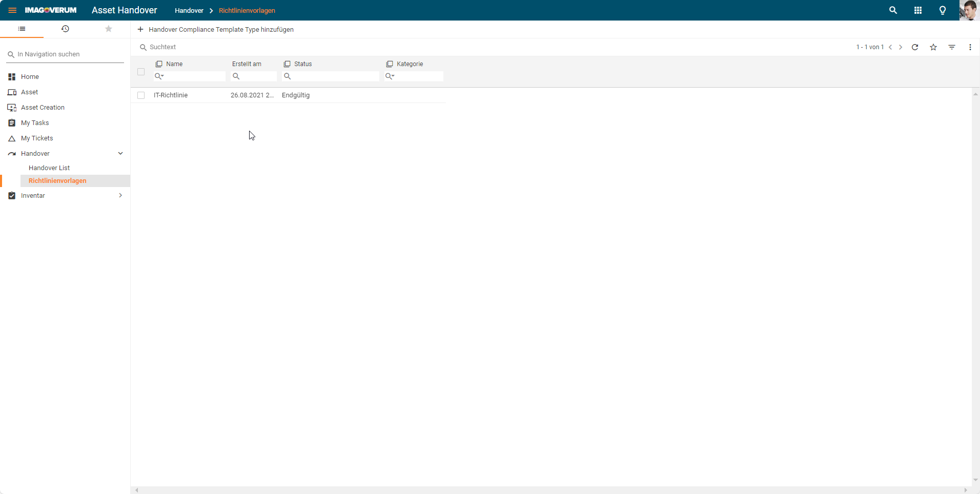The width and height of the screenshot is (980, 494).
Task: Click Status filter field
Action: point(331,76)
